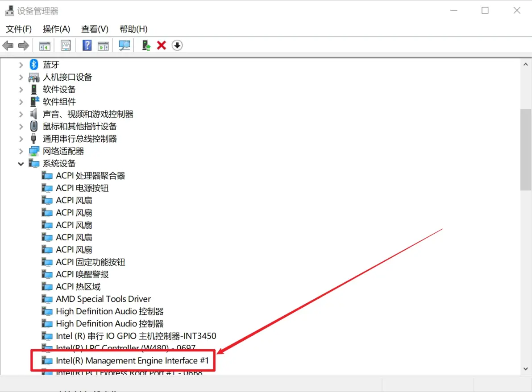
Task: Expand the 蓝牙 (Bluetooth) category
Action: (21, 65)
